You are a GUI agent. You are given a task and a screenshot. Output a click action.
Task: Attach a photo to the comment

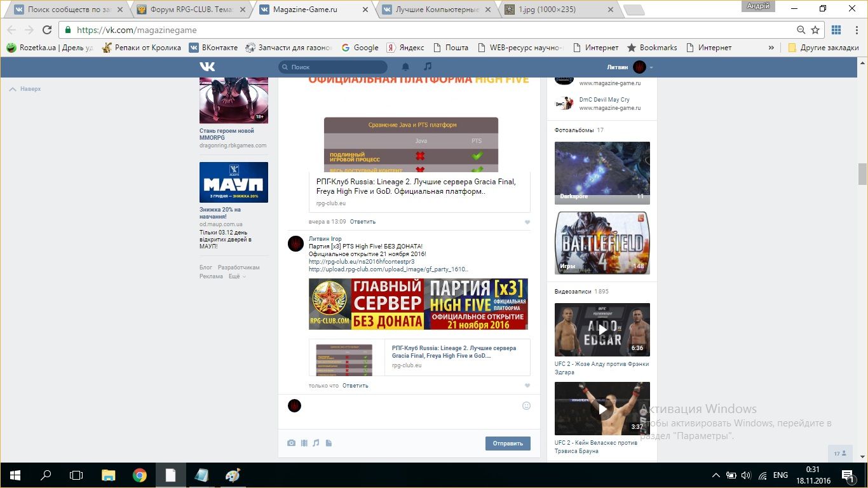click(291, 443)
